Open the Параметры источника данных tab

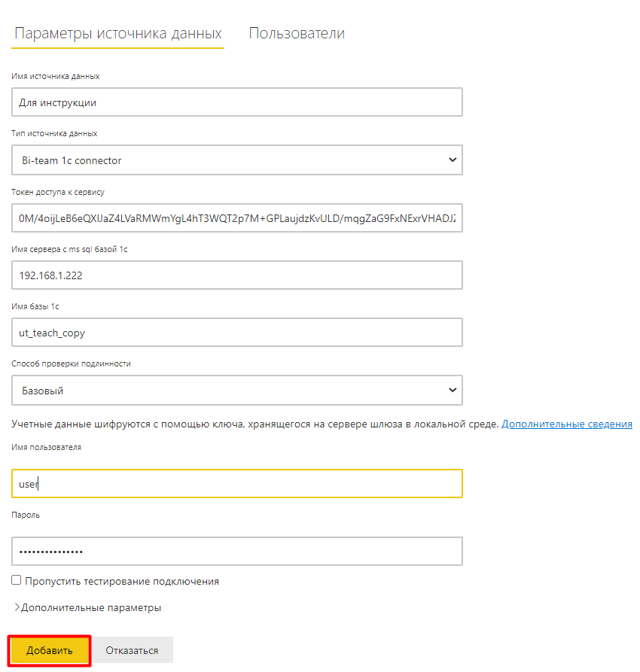117,34
